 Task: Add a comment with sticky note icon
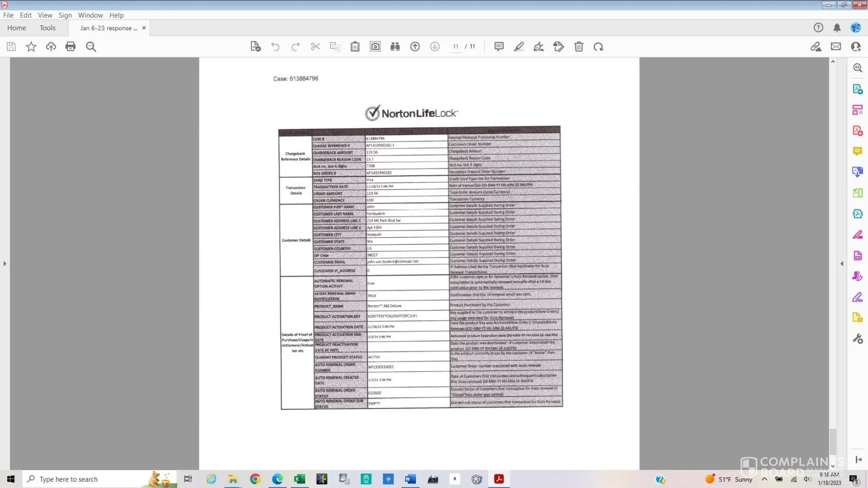point(498,47)
